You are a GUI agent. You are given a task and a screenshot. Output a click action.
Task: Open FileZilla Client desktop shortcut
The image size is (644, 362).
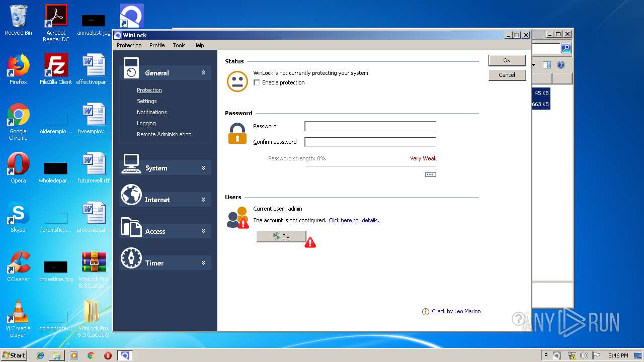pos(56,69)
